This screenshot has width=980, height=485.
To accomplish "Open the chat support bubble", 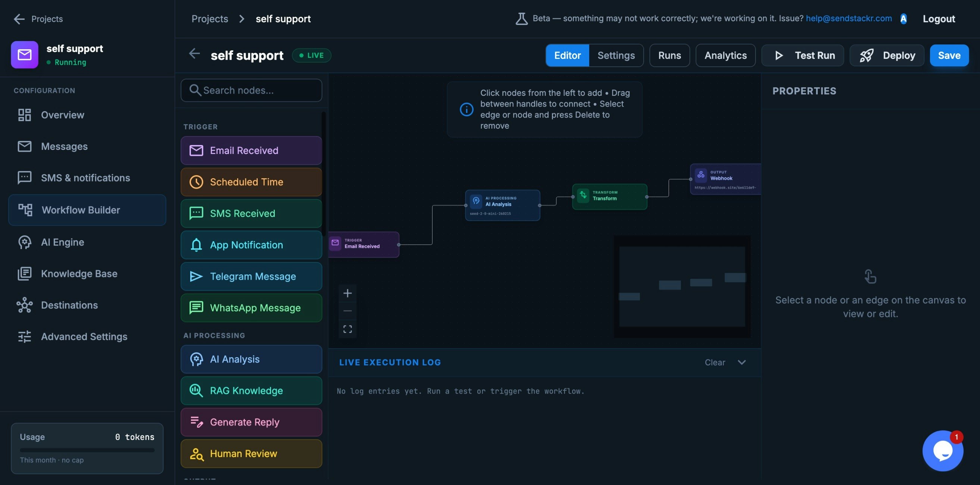I will [x=943, y=451].
